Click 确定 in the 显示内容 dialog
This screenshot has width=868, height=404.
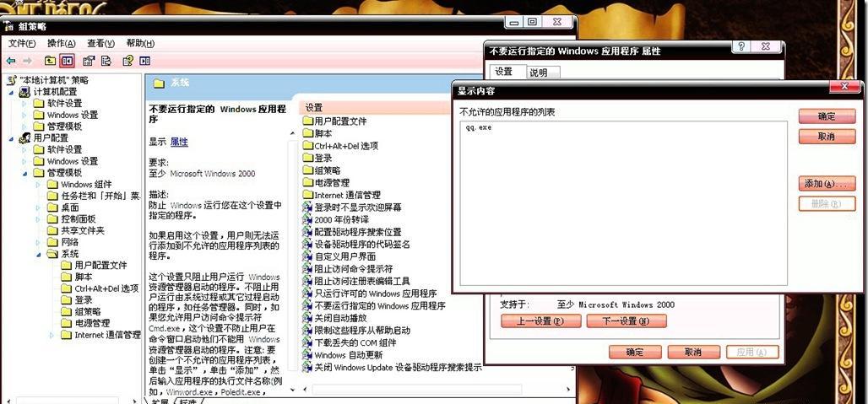coord(827,116)
